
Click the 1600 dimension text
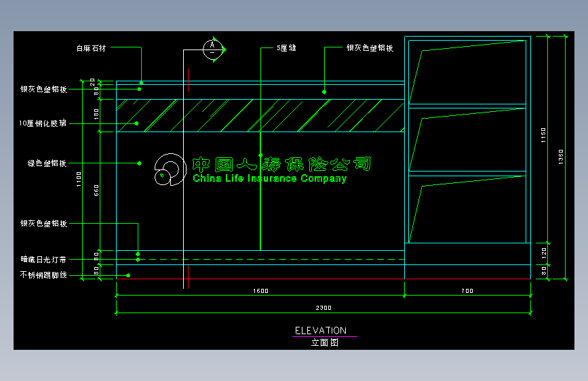[260, 291]
